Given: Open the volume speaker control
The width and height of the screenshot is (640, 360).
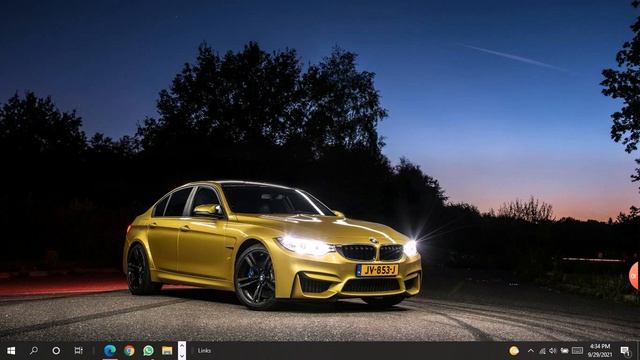Looking at the screenshot, I should [553, 351].
